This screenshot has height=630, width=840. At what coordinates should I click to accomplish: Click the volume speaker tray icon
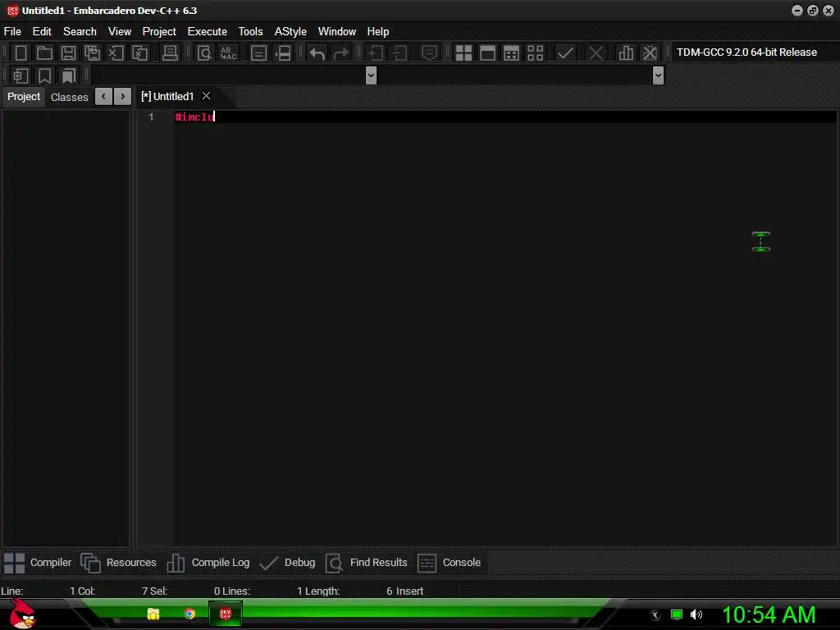pyautogui.click(x=696, y=614)
